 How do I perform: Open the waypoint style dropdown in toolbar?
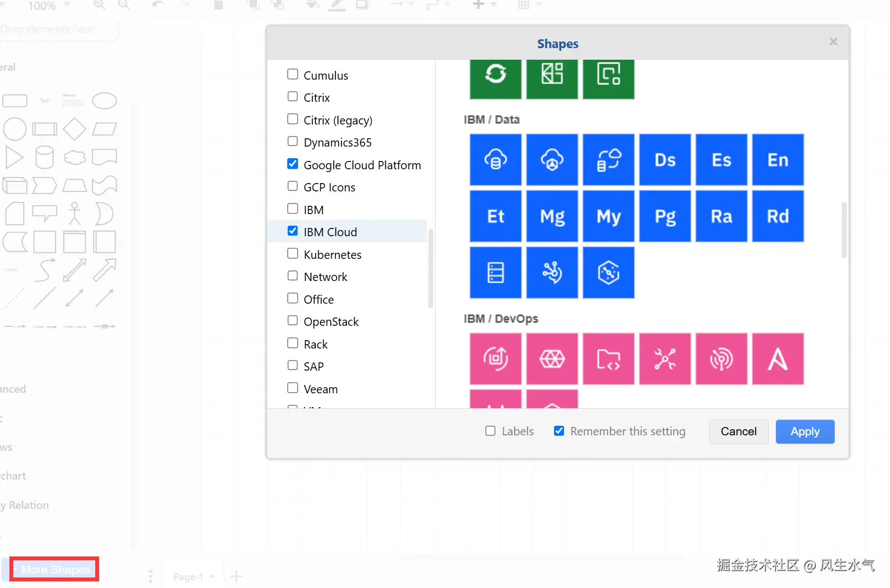click(x=439, y=5)
